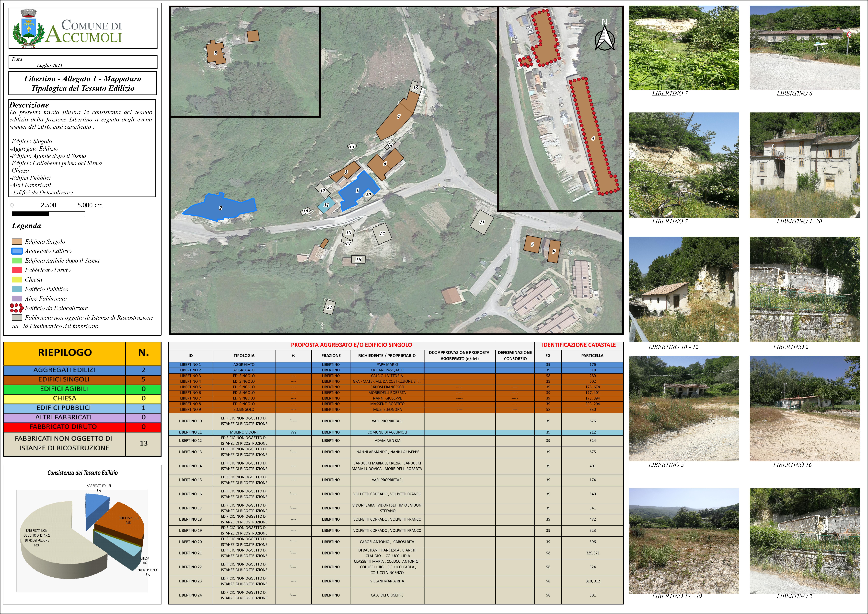Open the LIBERTINO 18 - 19 photo
The image size is (868, 614).
683,541
